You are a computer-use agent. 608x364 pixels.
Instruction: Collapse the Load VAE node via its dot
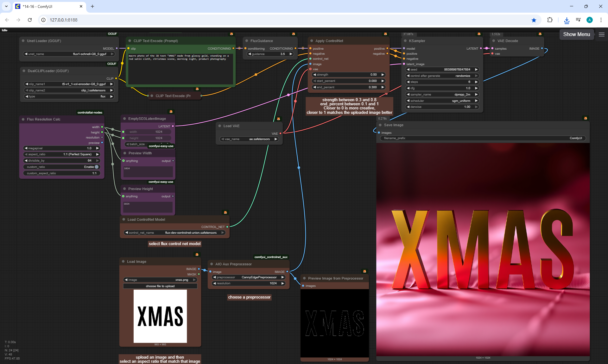point(219,126)
